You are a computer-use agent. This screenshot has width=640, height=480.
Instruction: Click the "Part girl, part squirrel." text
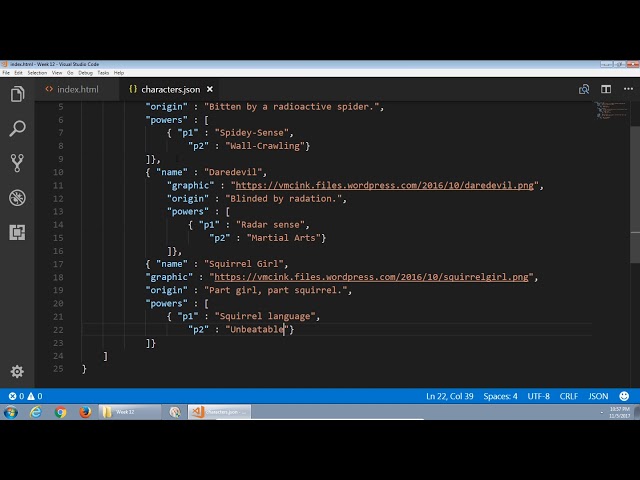(x=276, y=290)
